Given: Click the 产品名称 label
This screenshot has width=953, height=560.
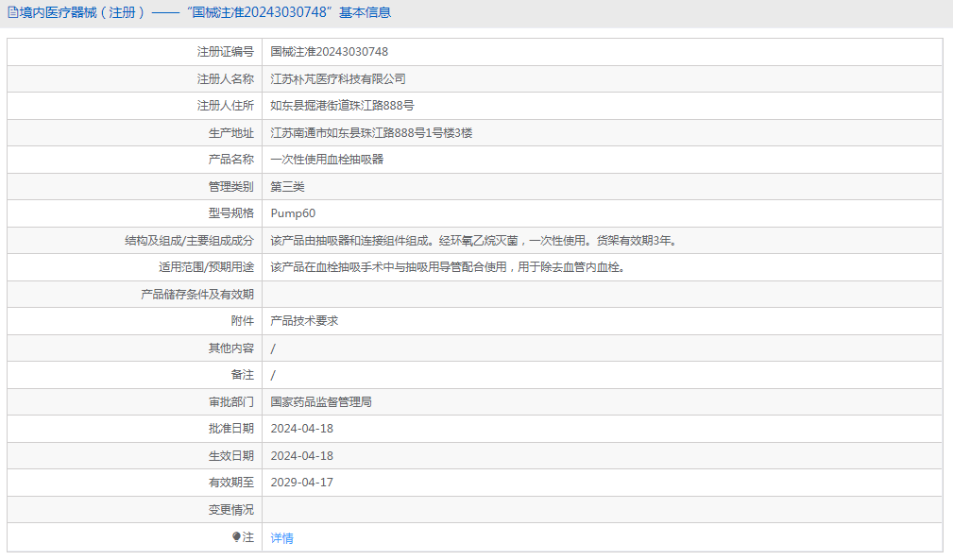Looking at the screenshot, I should [x=231, y=160].
